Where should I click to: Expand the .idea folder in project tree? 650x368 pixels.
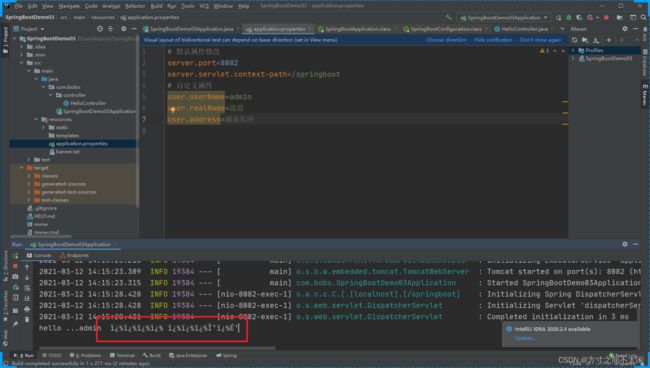pyautogui.click(x=22, y=46)
